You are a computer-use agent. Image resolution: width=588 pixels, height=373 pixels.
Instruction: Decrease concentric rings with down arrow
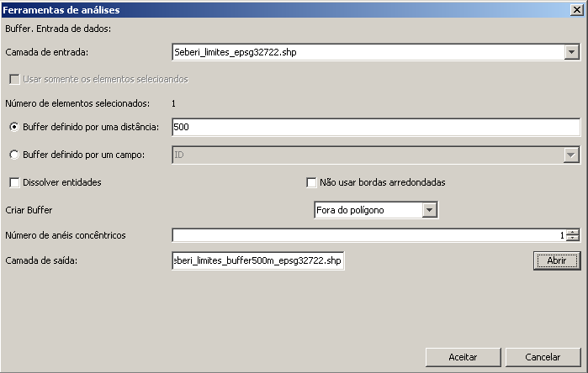coord(573,239)
